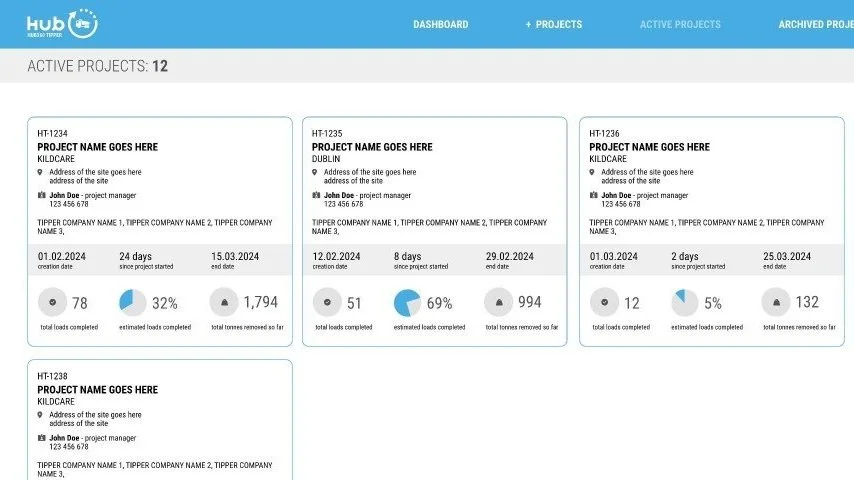
Task: Click total loads value 78
Action: click(80, 303)
